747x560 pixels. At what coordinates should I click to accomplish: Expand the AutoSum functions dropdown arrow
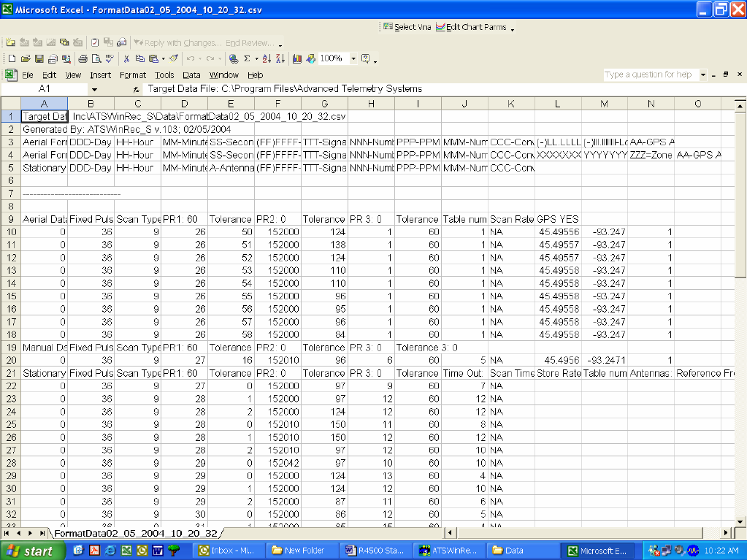256,58
